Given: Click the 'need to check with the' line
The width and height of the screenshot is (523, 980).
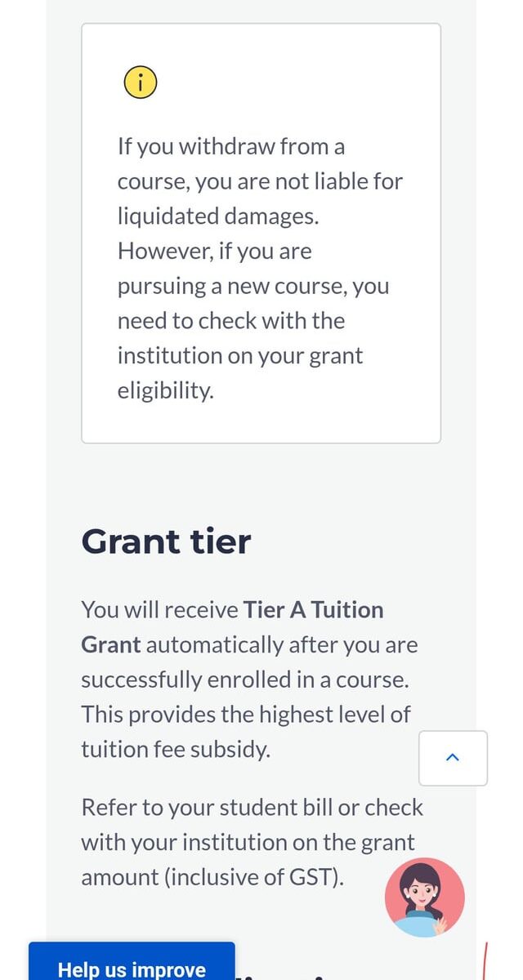Looking at the screenshot, I should coord(231,321).
